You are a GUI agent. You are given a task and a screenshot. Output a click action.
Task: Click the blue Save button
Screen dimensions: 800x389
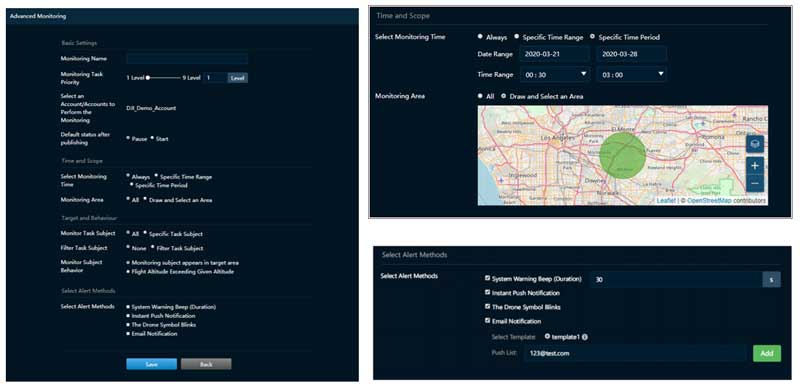[x=152, y=364]
